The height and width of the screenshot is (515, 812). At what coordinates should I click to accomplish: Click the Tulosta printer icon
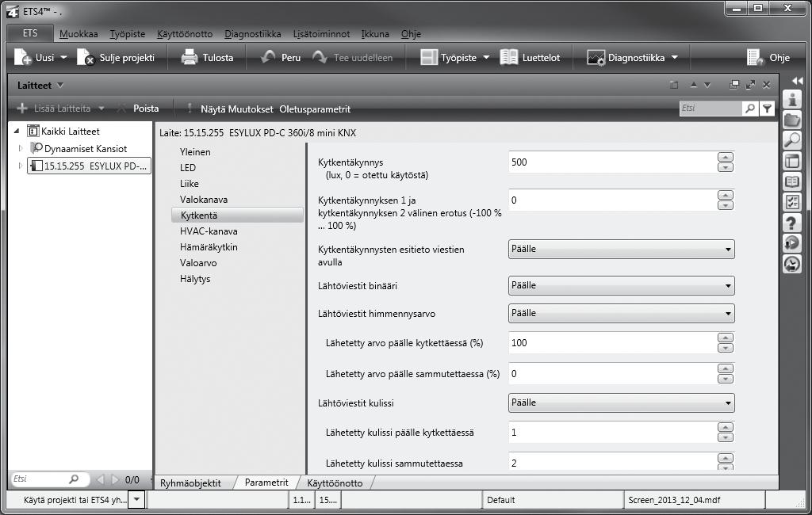point(190,58)
